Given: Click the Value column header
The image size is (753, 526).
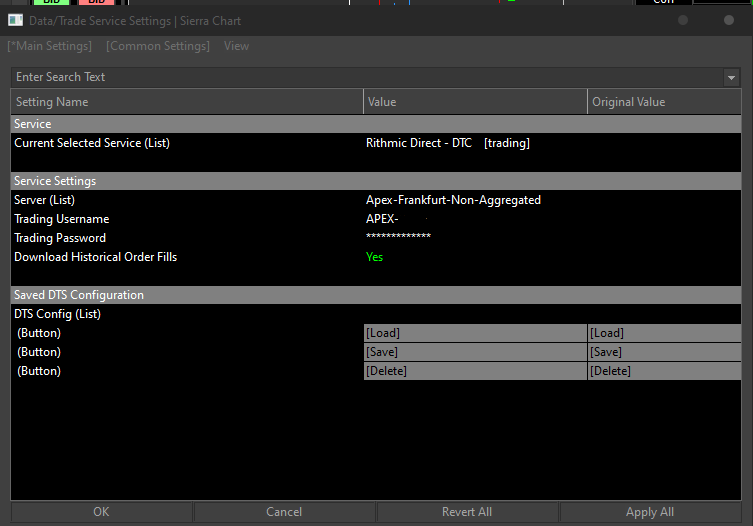Looking at the screenshot, I should click(x=475, y=102).
